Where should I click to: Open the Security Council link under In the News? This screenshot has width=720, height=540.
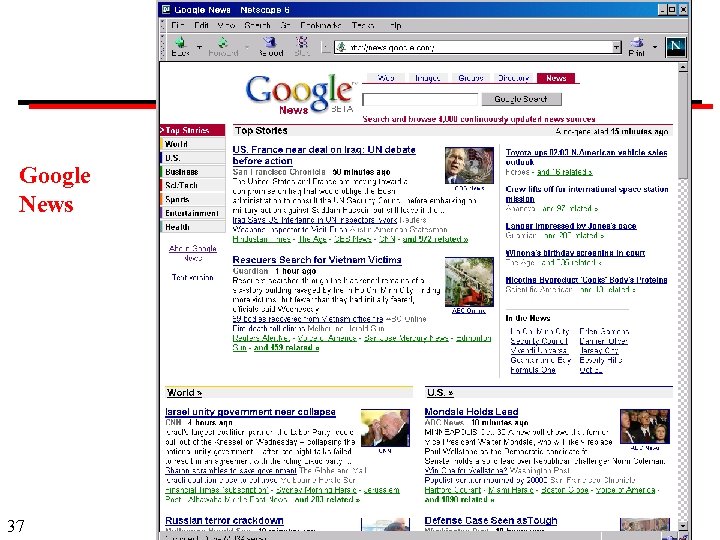pos(539,341)
